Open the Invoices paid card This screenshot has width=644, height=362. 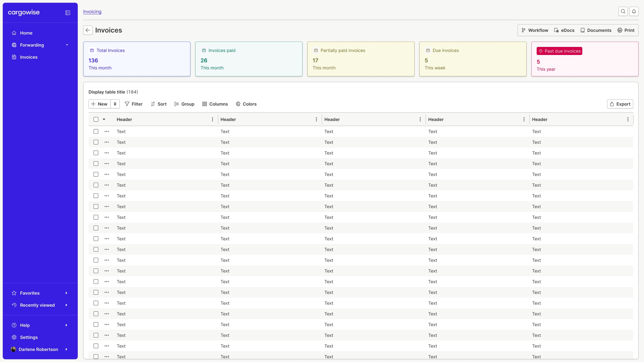click(x=249, y=59)
